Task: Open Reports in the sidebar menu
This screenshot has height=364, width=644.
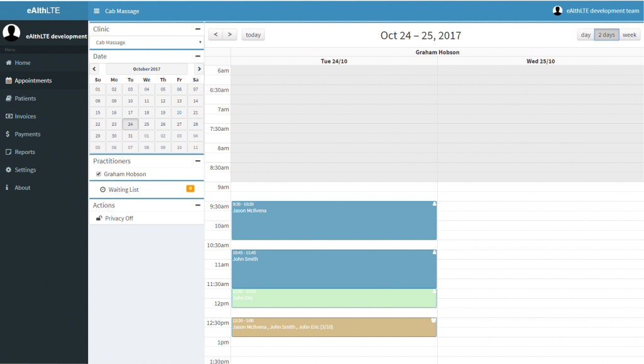Action: 44,152
